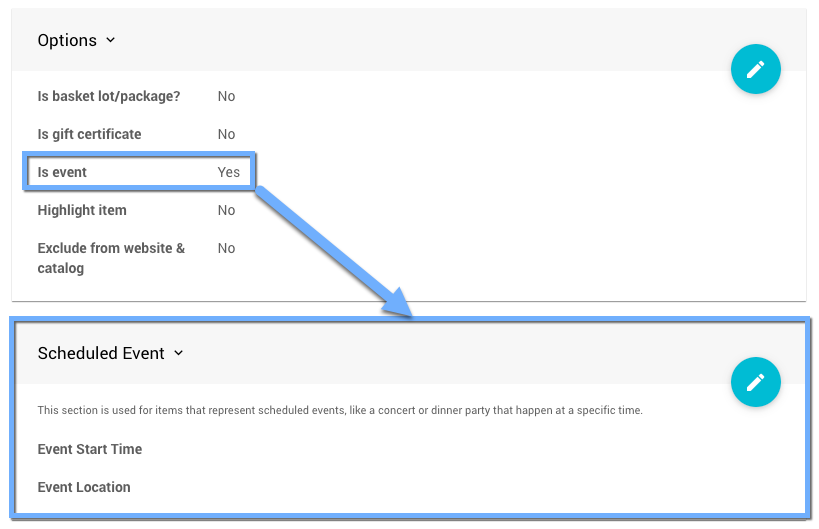
Task: Click the edit pencil in Scheduled Event section
Action: 755,382
